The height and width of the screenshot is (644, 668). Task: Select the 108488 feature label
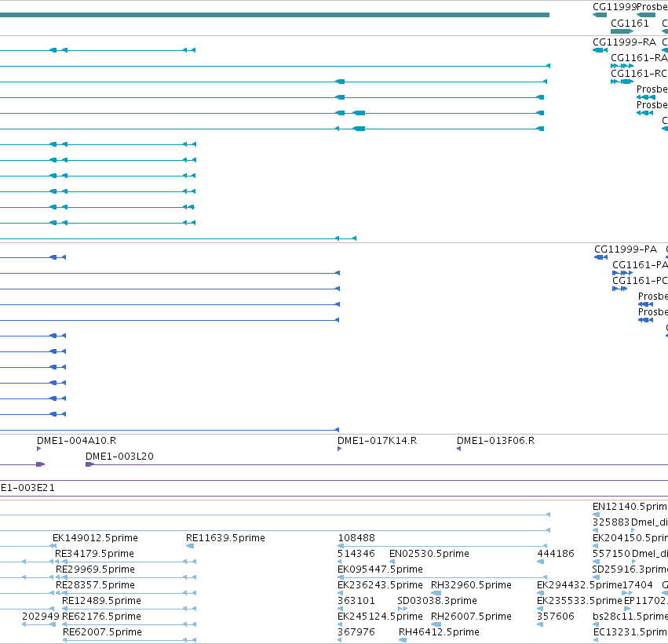coord(356,538)
